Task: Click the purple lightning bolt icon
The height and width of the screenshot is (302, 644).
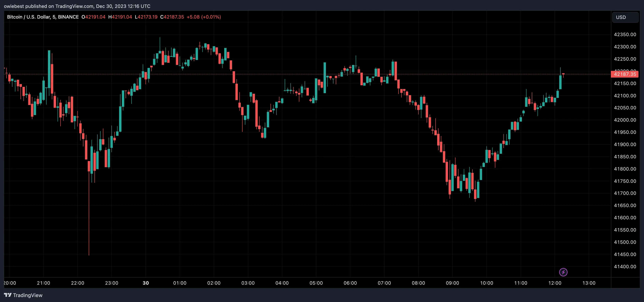Action: click(x=563, y=272)
